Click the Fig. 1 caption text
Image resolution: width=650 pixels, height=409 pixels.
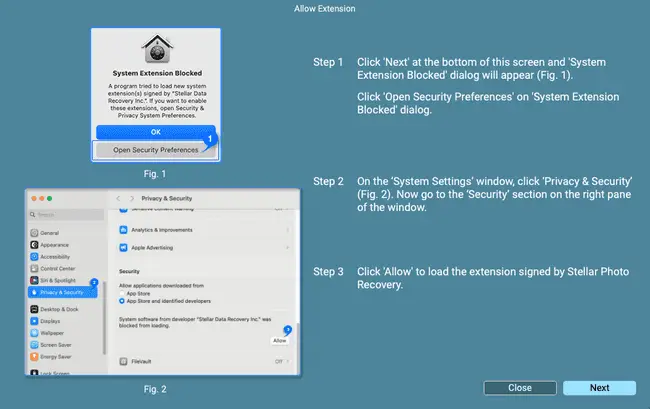(155, 174)
